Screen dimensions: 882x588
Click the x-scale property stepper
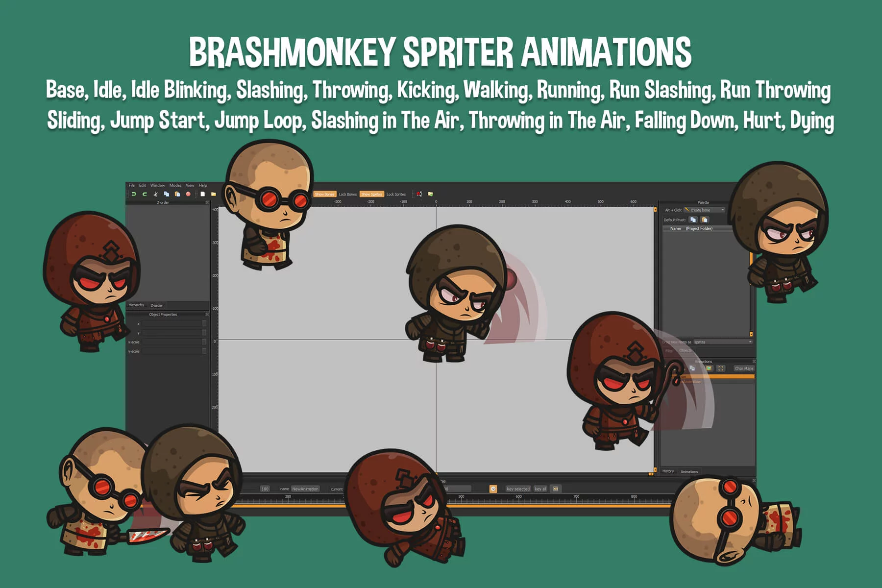204,342
